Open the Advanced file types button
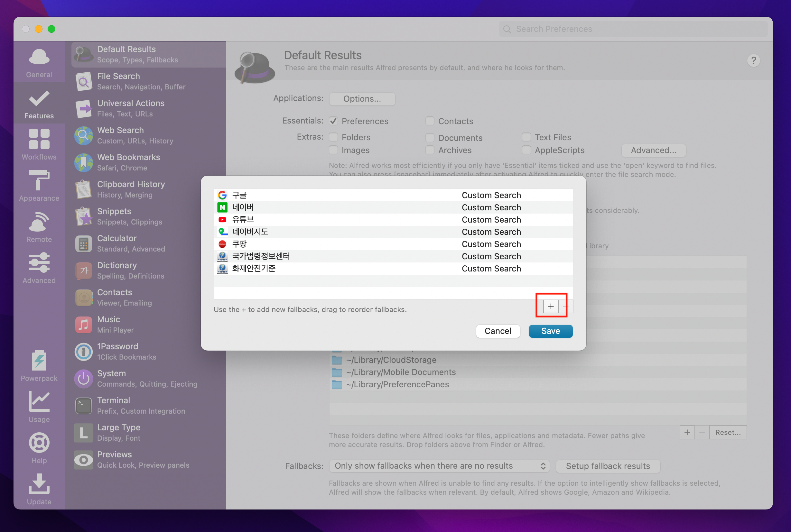 [x=654, y=150]
